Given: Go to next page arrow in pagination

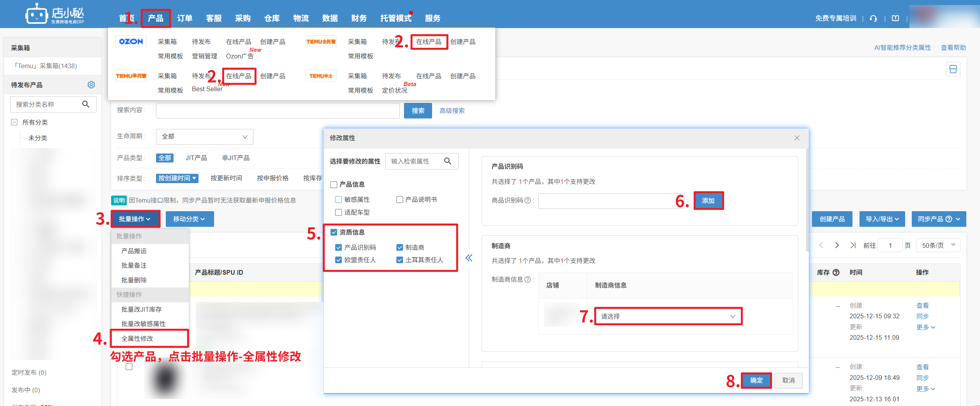Looking at the screenshot, I should tap(837, 245).
